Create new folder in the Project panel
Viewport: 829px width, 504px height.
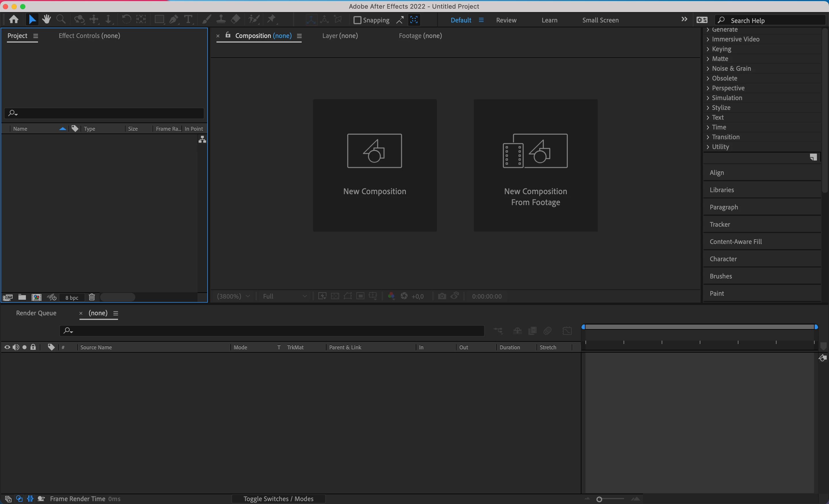[x=22, y=297]
